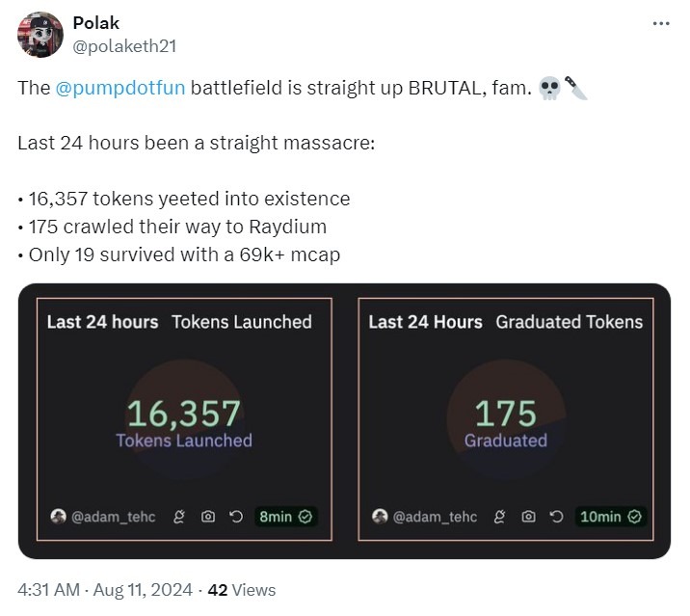Viewport: 690px width, 616px height.
Task: Click the avatar beside @adam_tehc in right card
Action: (381, 517)
